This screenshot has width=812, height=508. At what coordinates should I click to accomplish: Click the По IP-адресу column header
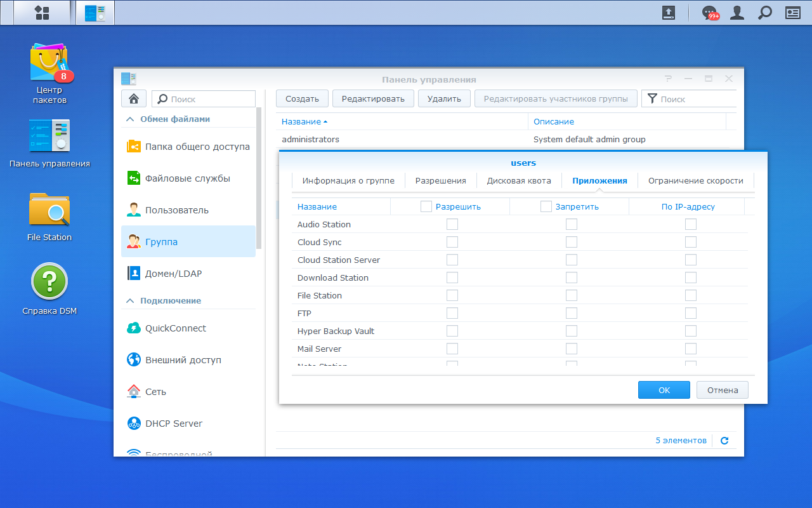point(688,206)
